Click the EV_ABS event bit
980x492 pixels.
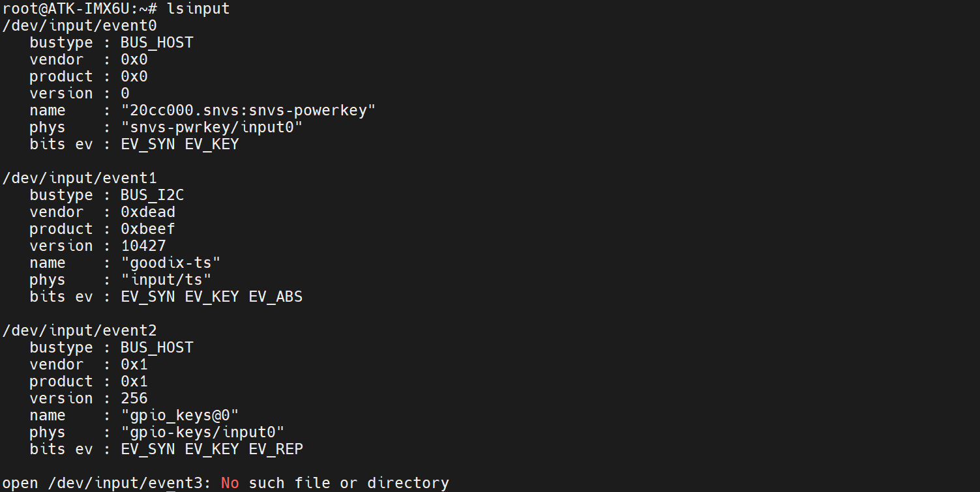276,297
